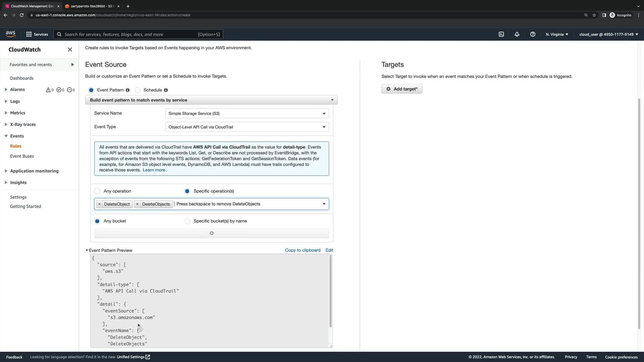
Task: Open the notifications bell icon
Action: click(x=517, y=34)
